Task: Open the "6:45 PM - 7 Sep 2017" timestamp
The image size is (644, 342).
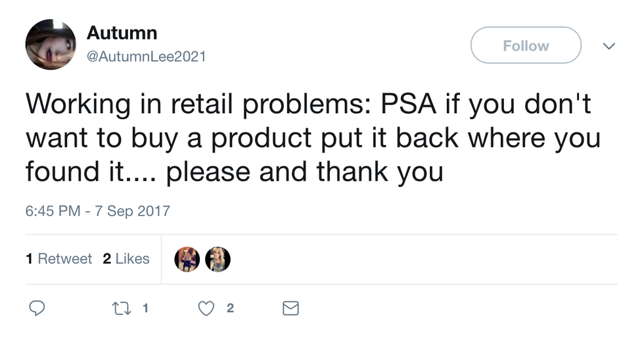Action: pos(97,211)
